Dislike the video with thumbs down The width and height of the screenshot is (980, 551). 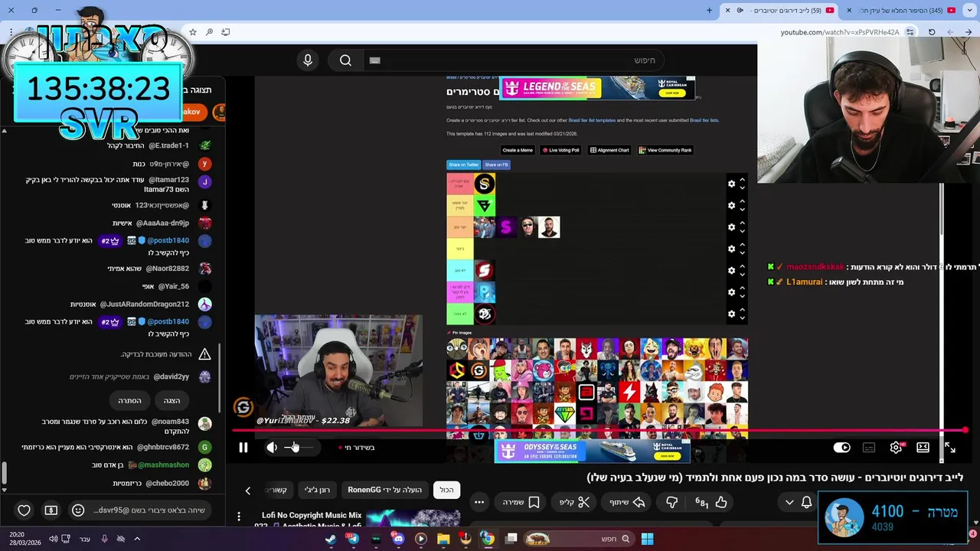tap(672, 502)
